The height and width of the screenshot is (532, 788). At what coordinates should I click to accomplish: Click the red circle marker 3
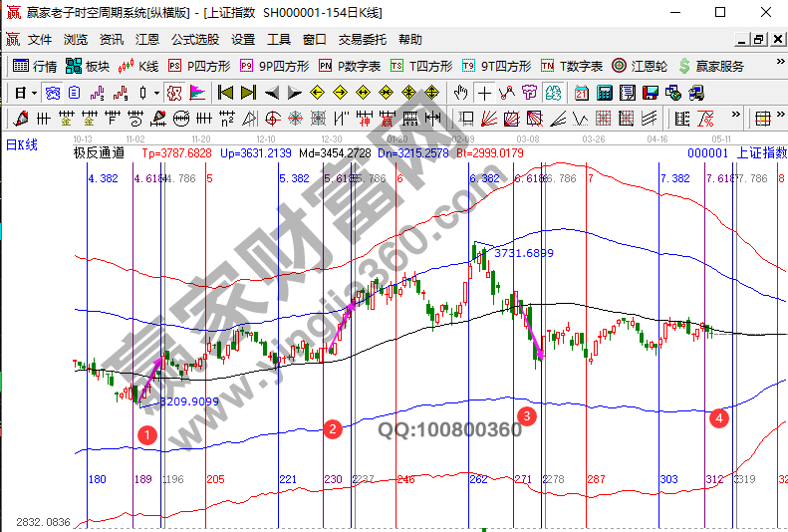click(526, 415)
